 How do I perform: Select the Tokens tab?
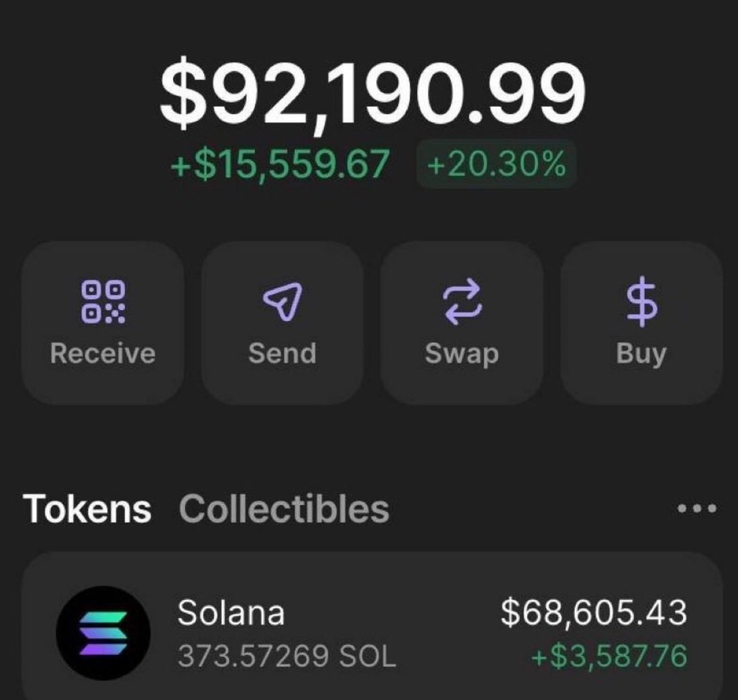87,509
